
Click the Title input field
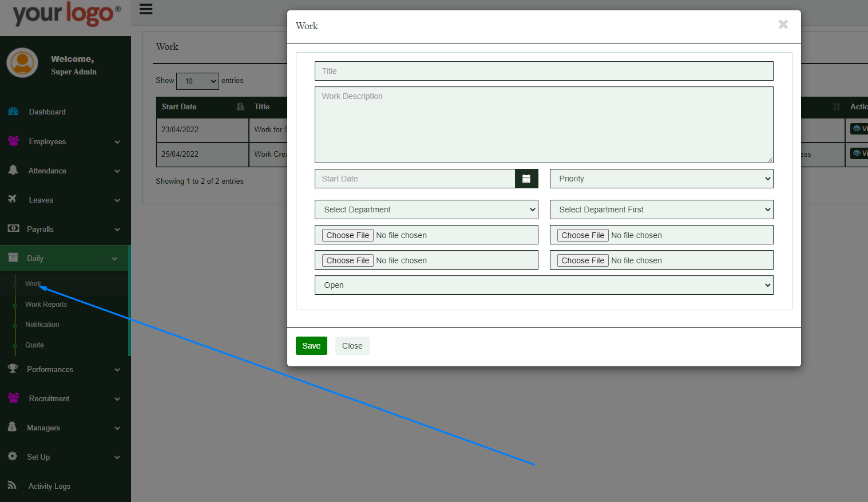544,71
